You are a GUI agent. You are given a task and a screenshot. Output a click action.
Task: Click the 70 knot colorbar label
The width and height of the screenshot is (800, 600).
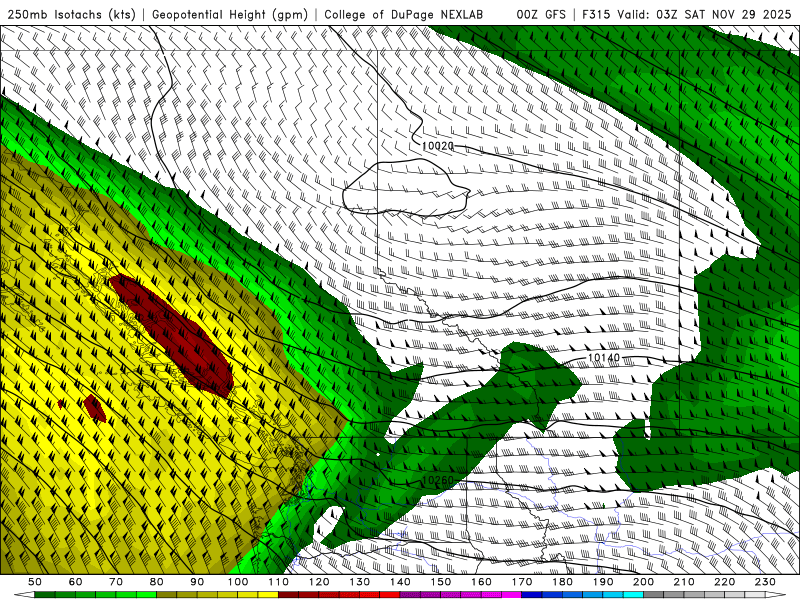[116, 582]
